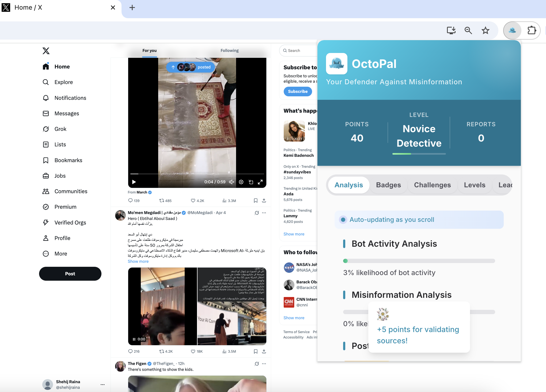The image size is (546, 392).
Task: Switch to the Badges tab in OctoPal
Action: pos(388,185)
